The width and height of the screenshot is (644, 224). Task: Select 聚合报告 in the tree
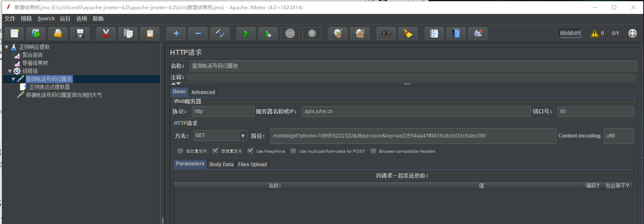[32, 55]
